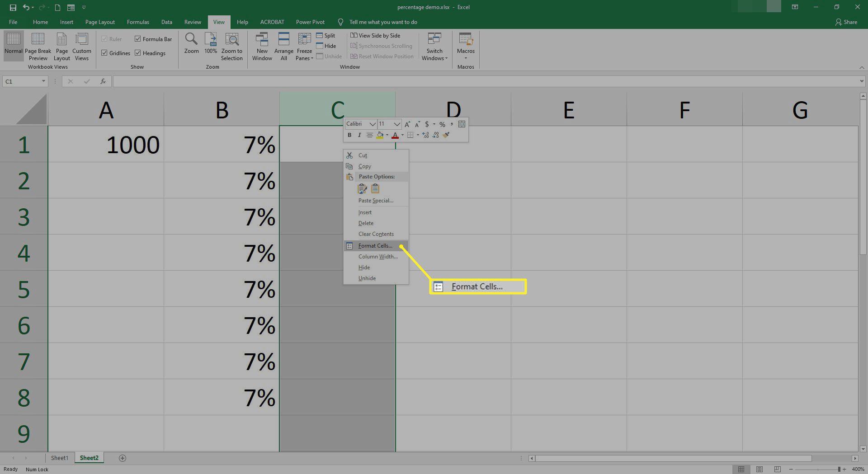Click the Share button

[x=846, y=22]
